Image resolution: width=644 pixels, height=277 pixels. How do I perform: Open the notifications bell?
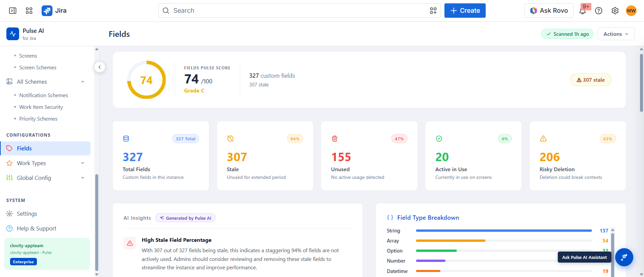pyautogui.click(x=583, y=11)
